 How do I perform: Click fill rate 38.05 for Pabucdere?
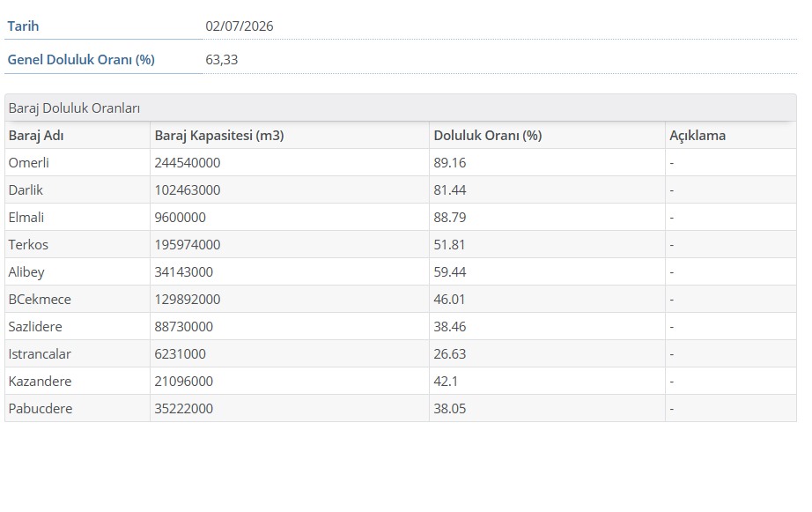click(x=450, y=408)
